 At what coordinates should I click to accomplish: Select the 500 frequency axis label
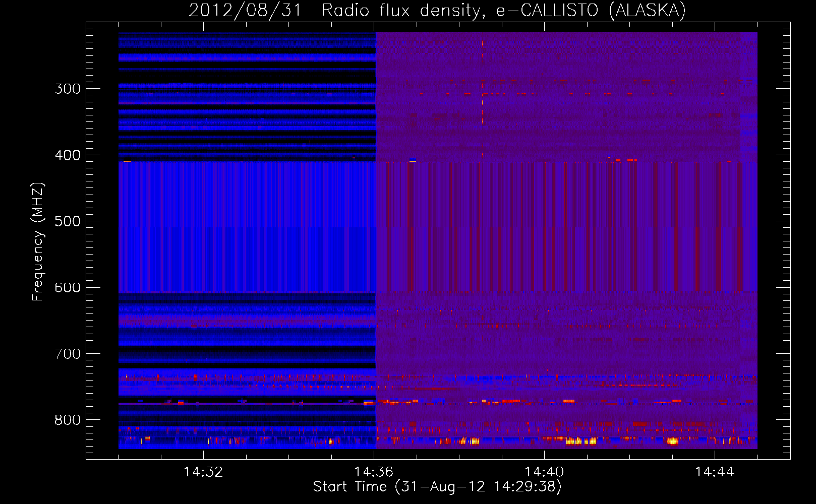click(68, 221)
